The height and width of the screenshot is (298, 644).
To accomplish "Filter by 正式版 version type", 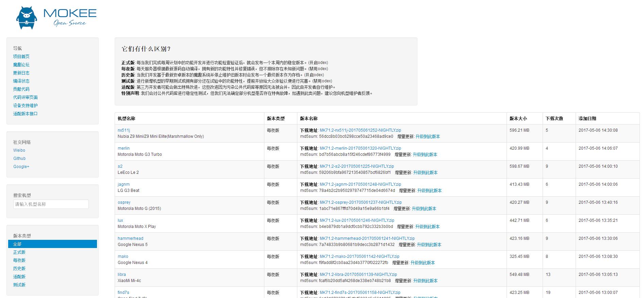I will 19,252.
